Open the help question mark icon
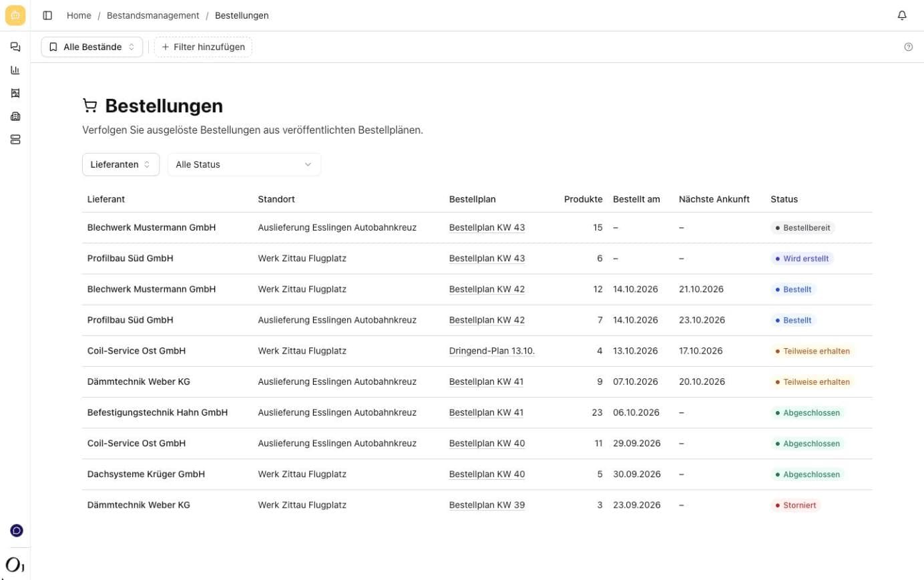The image size is (924, 580). [x=909, y=47]
